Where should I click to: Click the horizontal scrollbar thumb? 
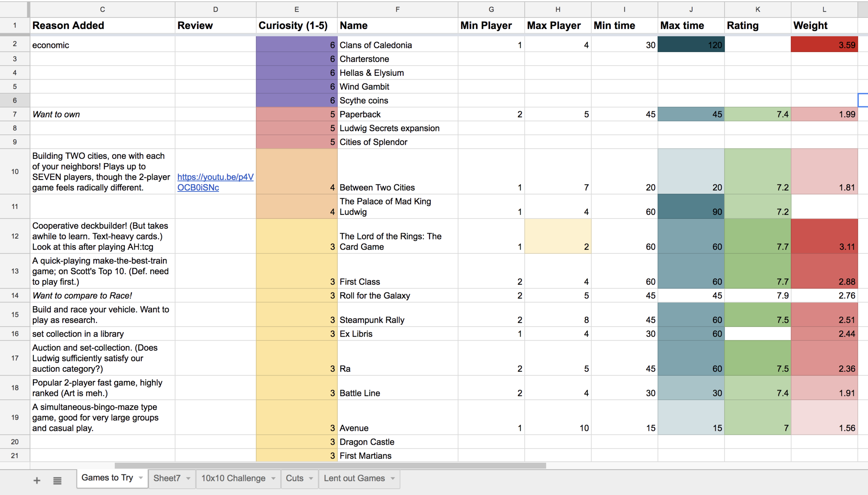pyautogui.click(x=330, y=466)
